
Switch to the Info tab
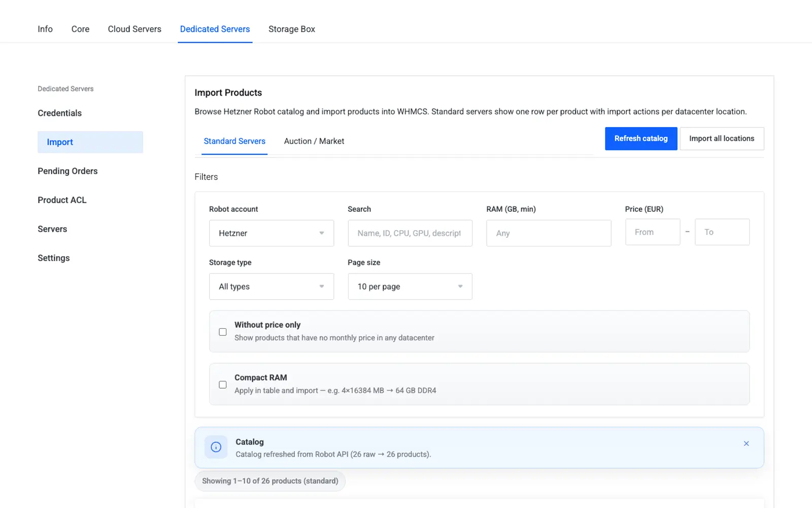[x=45, y=29]
